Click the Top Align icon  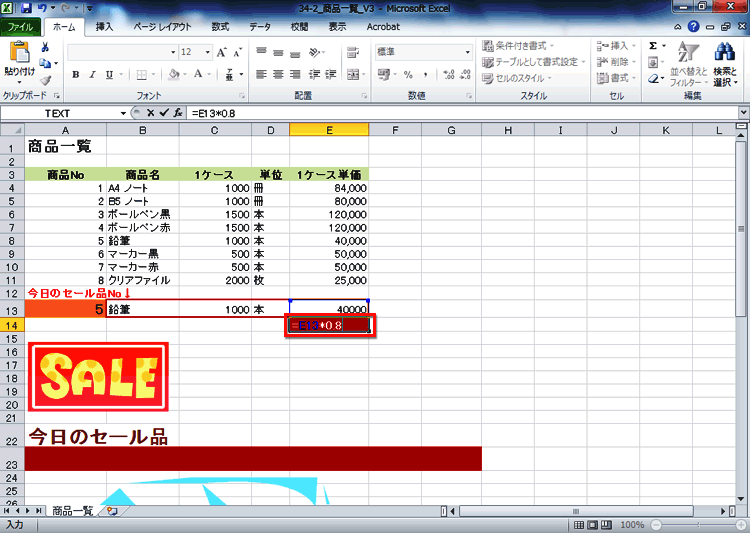[261, 52]
